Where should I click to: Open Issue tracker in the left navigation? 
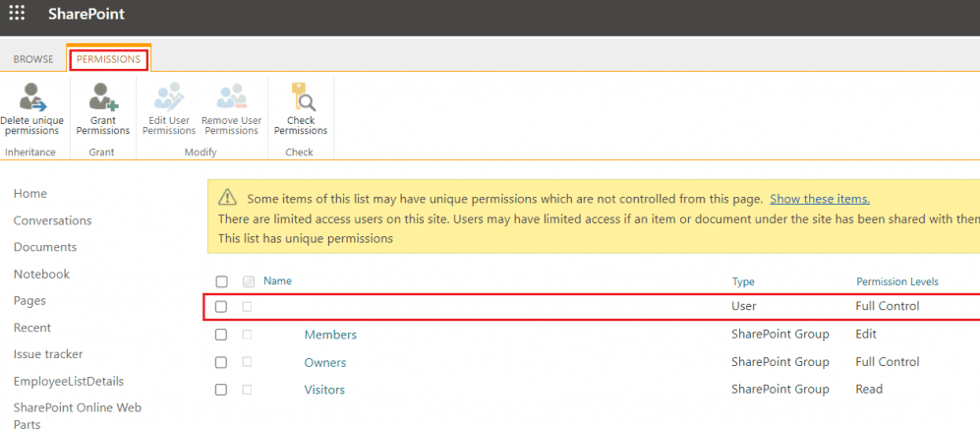48,353
